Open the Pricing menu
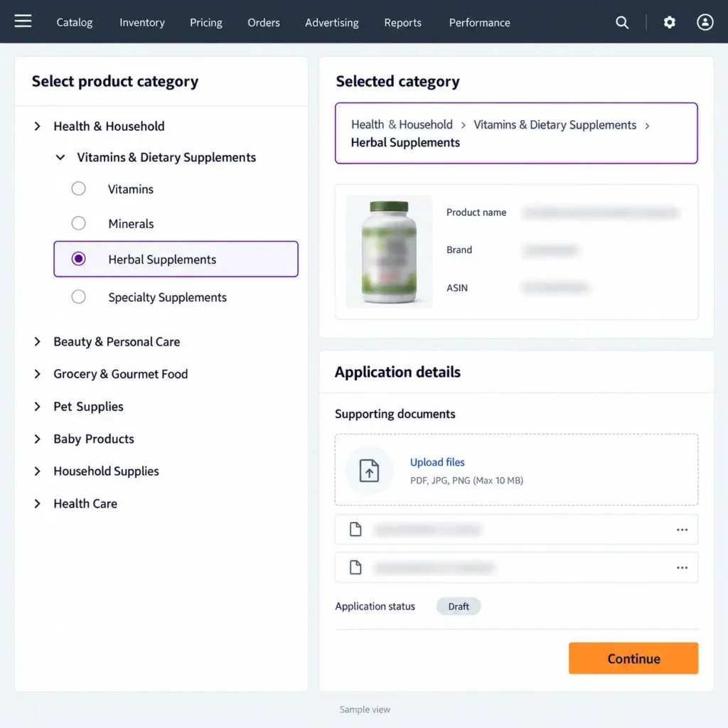The height and width of the screenshot is (728, 728). tap(206, 22)
